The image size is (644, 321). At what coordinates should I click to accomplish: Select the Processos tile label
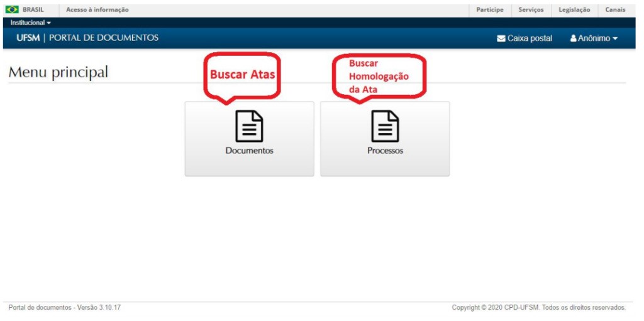[x=385, y=151]
